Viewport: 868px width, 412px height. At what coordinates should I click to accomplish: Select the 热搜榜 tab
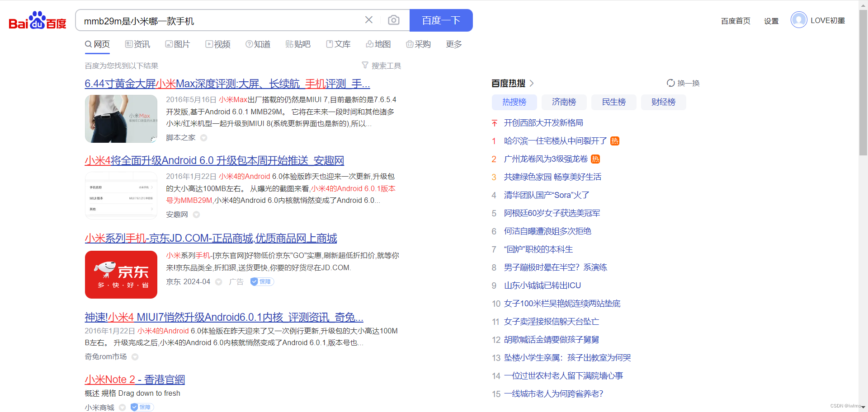514,102
